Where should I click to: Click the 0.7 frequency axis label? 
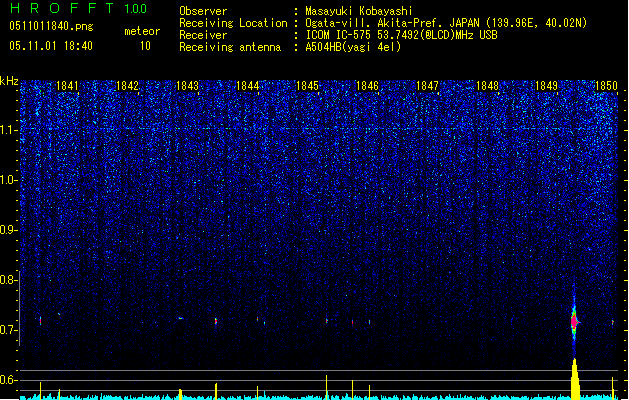pyautogui.click(x=8, y=330)
